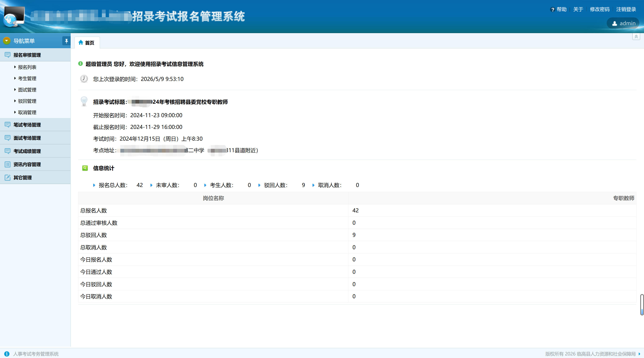The height and width of the screenshot is (358, 644).
Task: Switch to the 首页 tab
Action: 87,43
